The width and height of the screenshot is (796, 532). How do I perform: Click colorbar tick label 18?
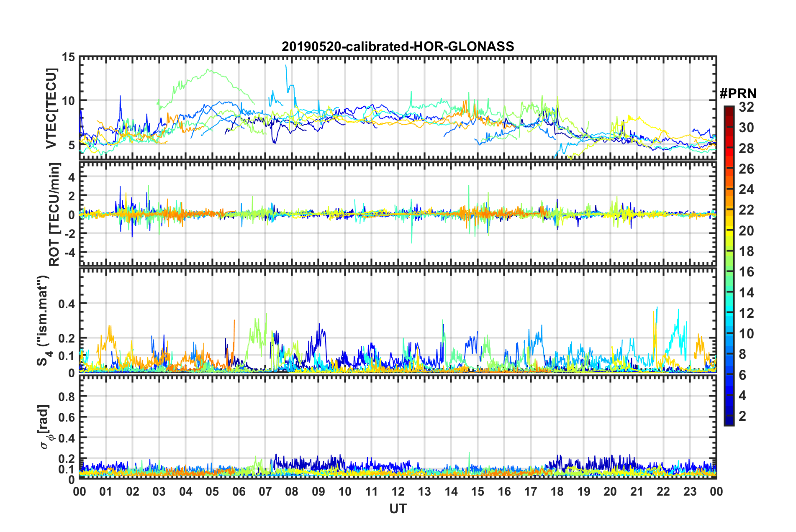[746, 251]
